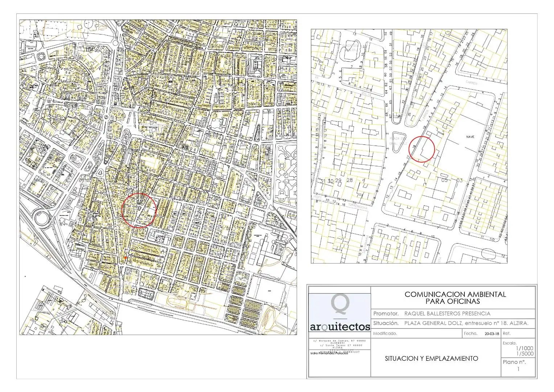Click the 'c/ Marques de Campo, 87 46680' address line
This screenshot has width=554, height=392.
[x=340, y=340]
